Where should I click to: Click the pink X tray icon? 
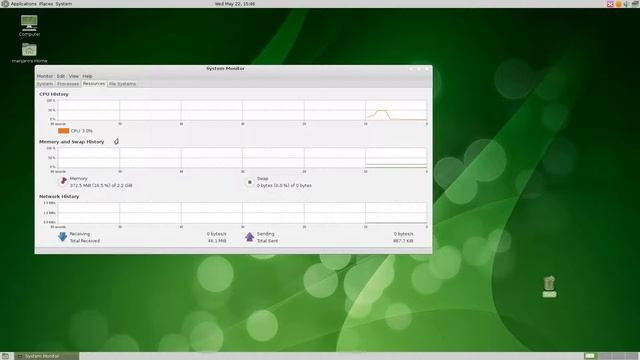click(x=610, y=4)
